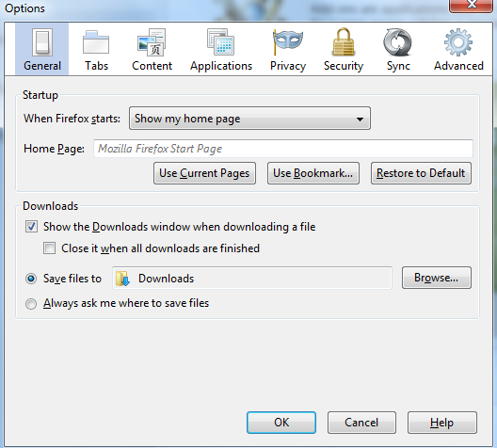497x448 pixels.
Task: Click the Help button
Action: [x=442, y=423]
